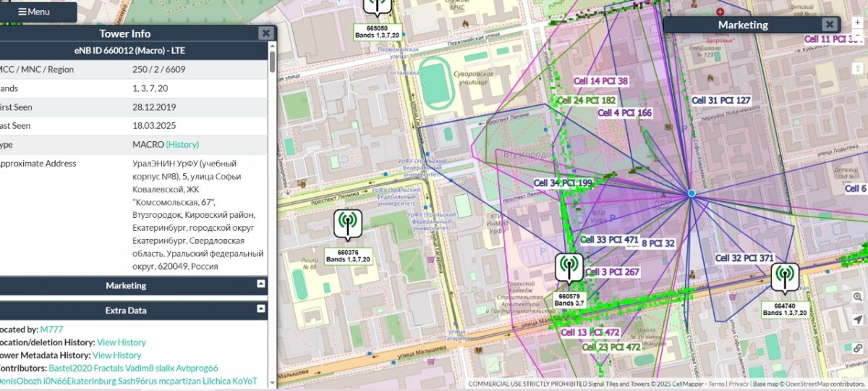
Task: Close the Tower Info panel
Action: tap(266, 33)
